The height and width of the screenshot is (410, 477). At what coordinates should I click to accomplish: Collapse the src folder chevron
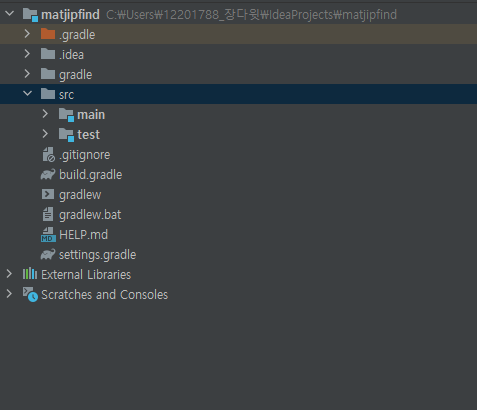click(27, 94)
